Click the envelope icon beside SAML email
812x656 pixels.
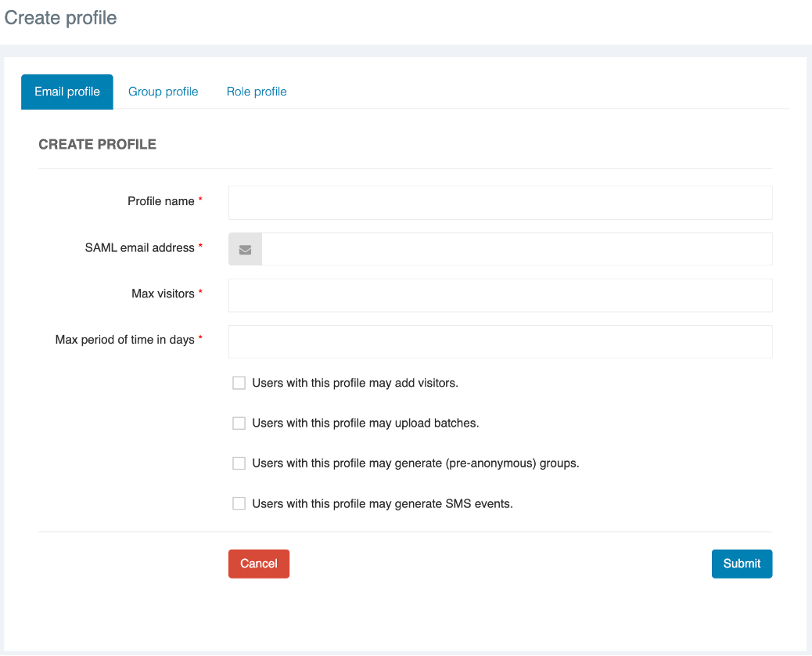[x=245, y=250]
